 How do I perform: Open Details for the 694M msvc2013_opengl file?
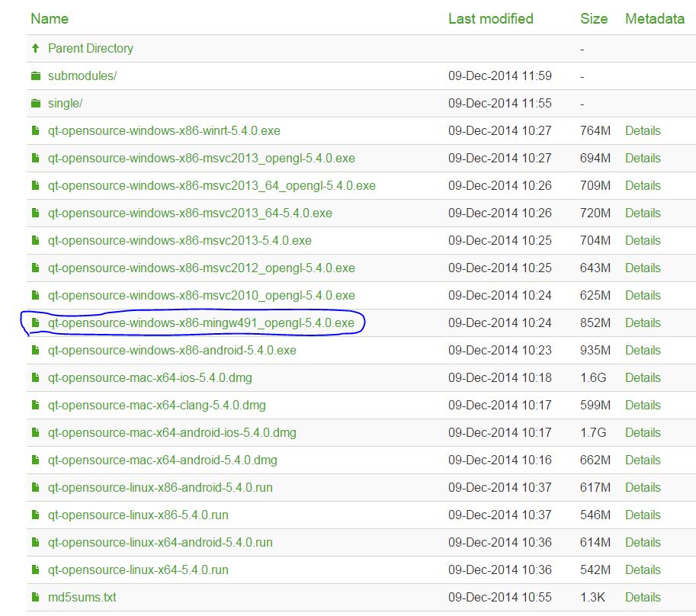[x=643, y=159]
